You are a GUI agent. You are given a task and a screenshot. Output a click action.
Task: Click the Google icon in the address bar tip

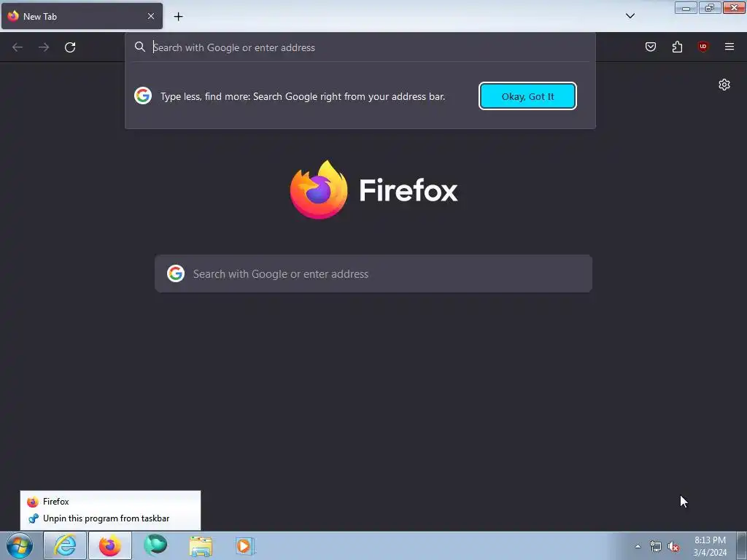[x=143, y=96]
